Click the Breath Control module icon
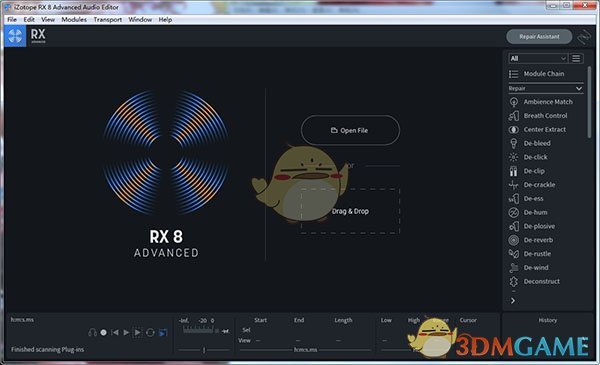Screen dimensions: 600x365 514,116
